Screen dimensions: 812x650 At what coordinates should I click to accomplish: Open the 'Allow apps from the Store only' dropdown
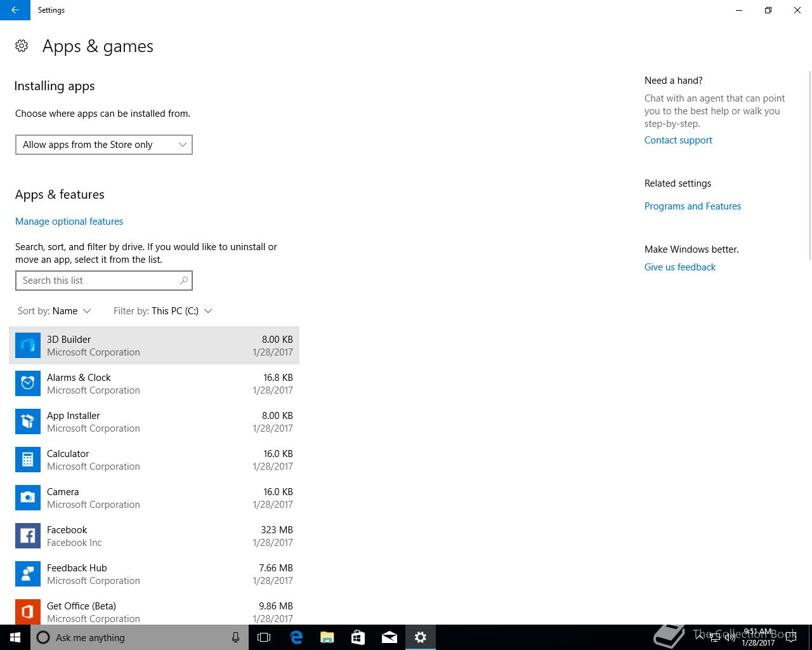[x=104, y=145]
